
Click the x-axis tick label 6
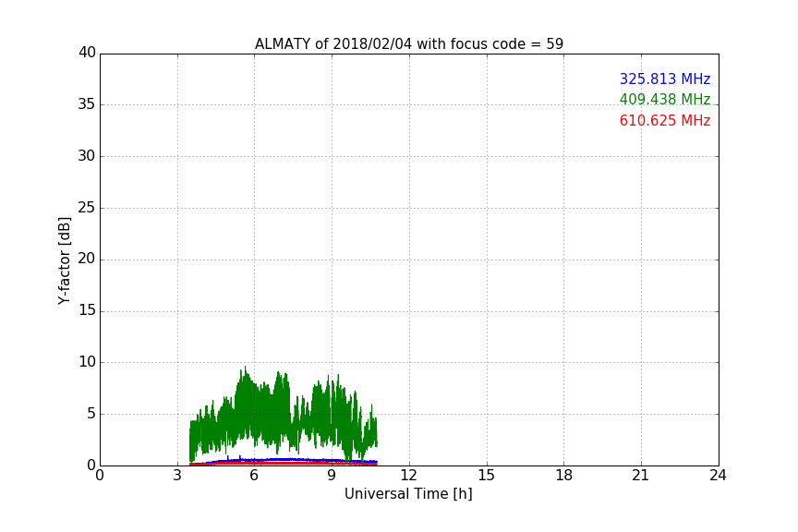point(254,476)
